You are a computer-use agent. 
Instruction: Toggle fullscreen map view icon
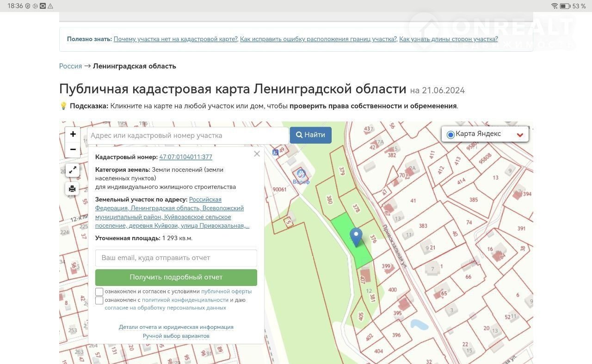point(73,170)
